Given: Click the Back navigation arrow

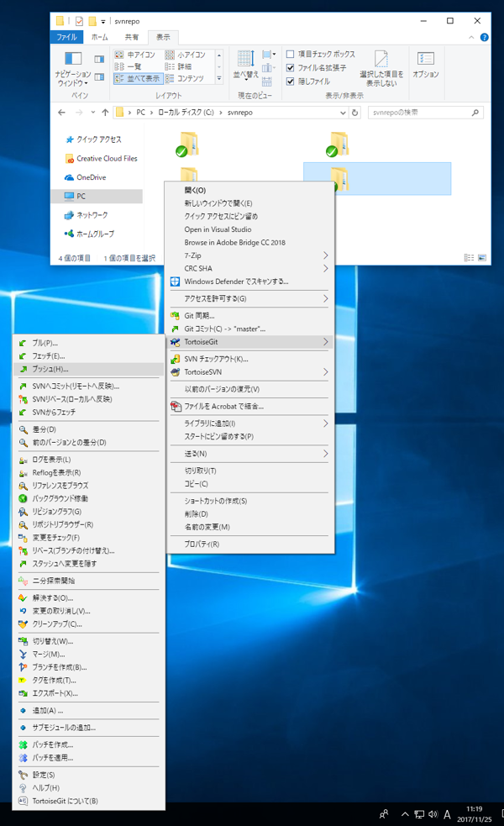Looking at the screenshot, I should coord(61,113).
